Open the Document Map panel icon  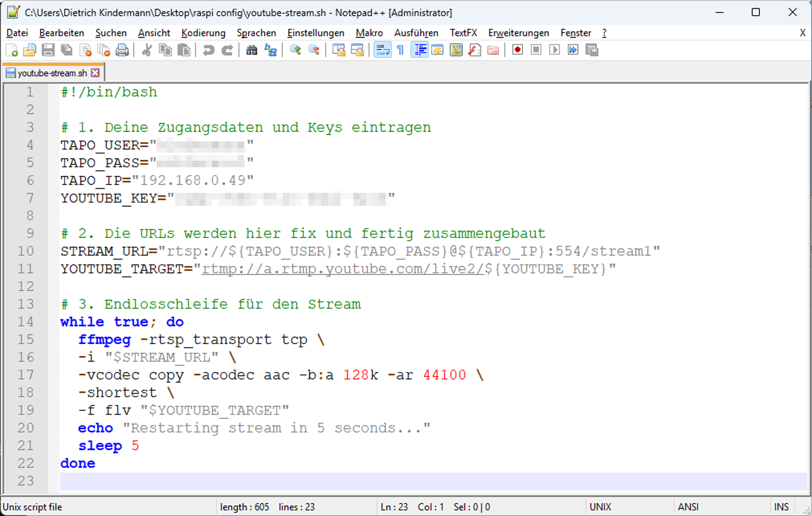456,50
